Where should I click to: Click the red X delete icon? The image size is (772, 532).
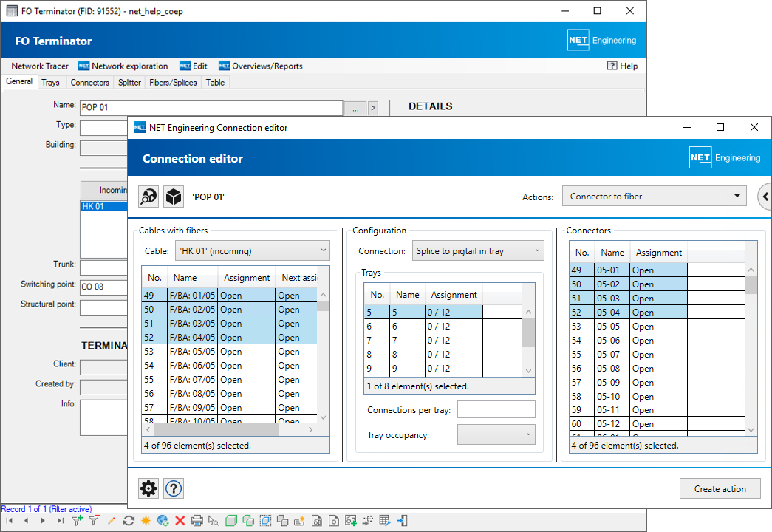coord(180,521)
